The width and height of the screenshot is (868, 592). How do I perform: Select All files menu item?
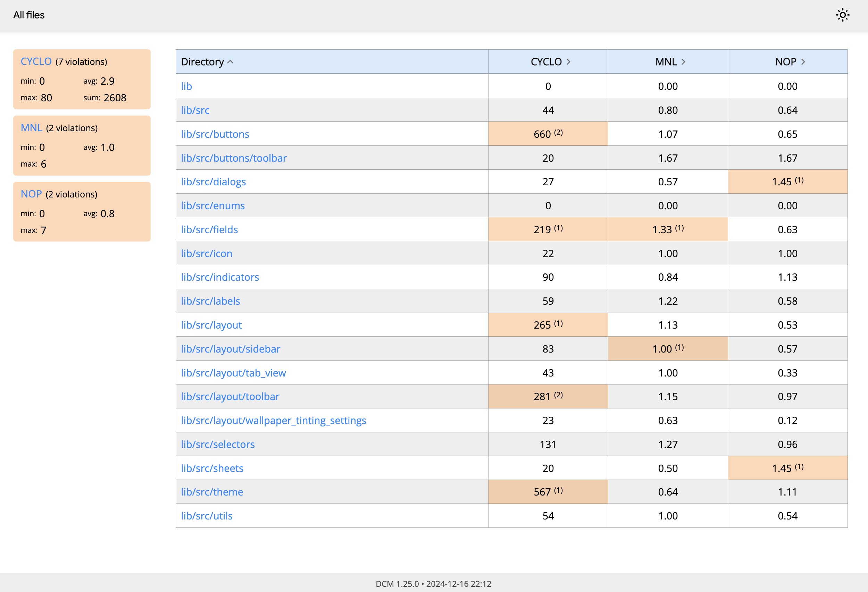(x=29, y=15)
